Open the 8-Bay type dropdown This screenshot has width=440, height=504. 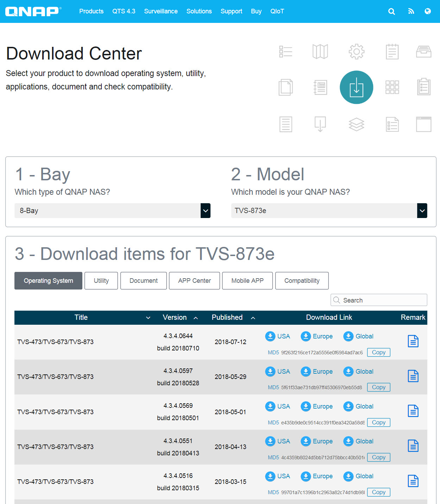pos(113,211)
